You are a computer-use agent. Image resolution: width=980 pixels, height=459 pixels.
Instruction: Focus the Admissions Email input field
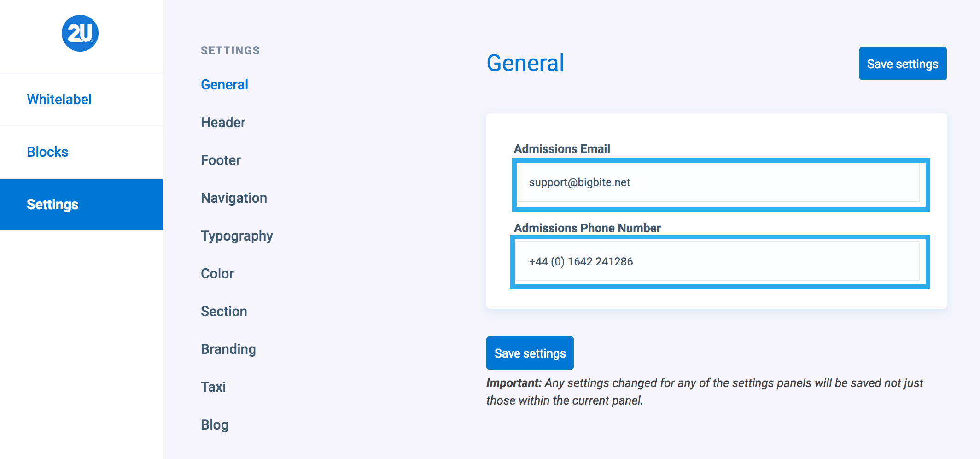(717, 182)
